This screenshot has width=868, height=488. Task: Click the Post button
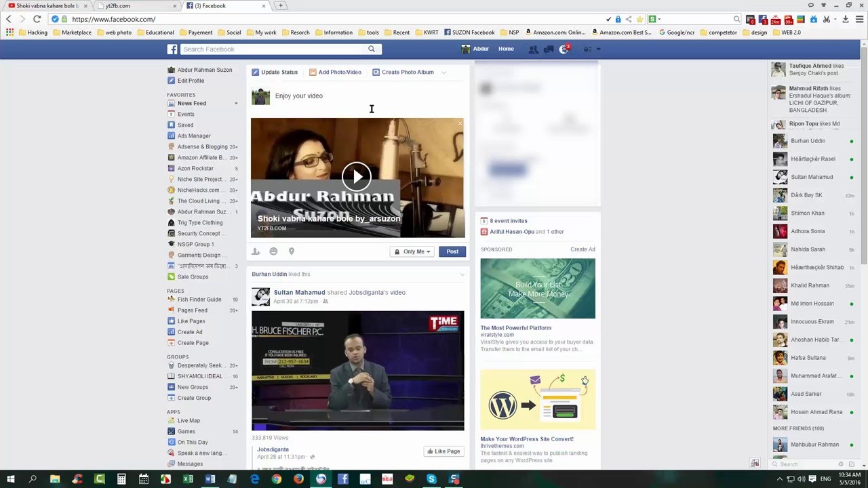(x=452, y=251)
